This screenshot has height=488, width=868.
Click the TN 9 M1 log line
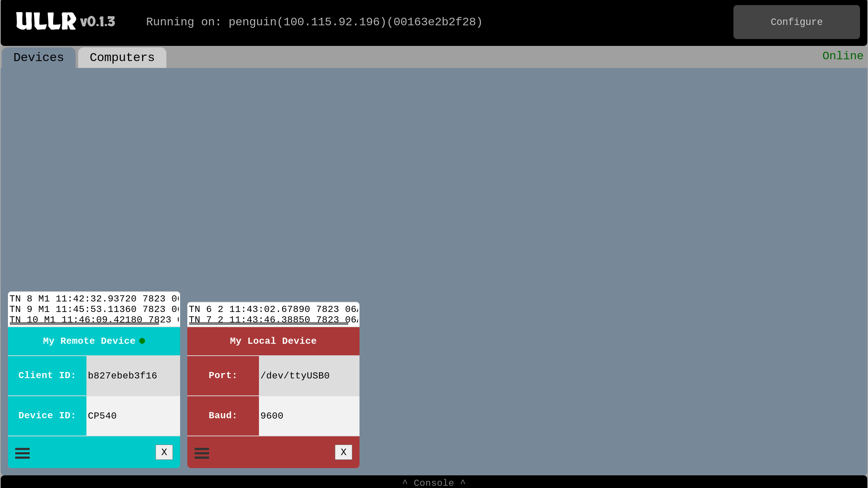point(94,309)
